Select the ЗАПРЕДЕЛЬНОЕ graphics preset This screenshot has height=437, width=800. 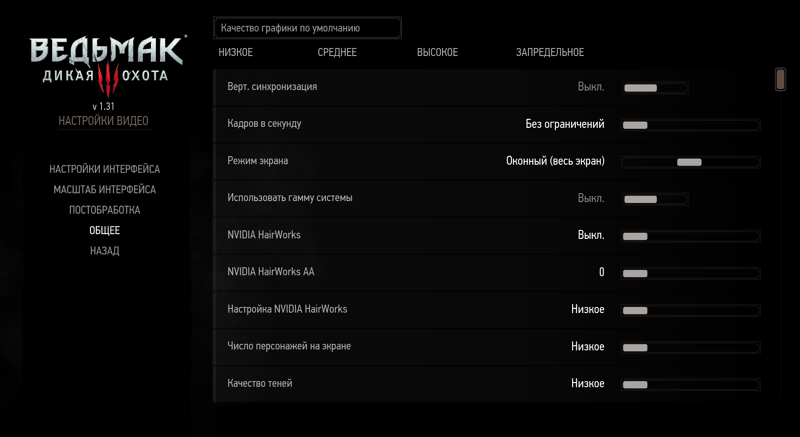coord(549,52)
